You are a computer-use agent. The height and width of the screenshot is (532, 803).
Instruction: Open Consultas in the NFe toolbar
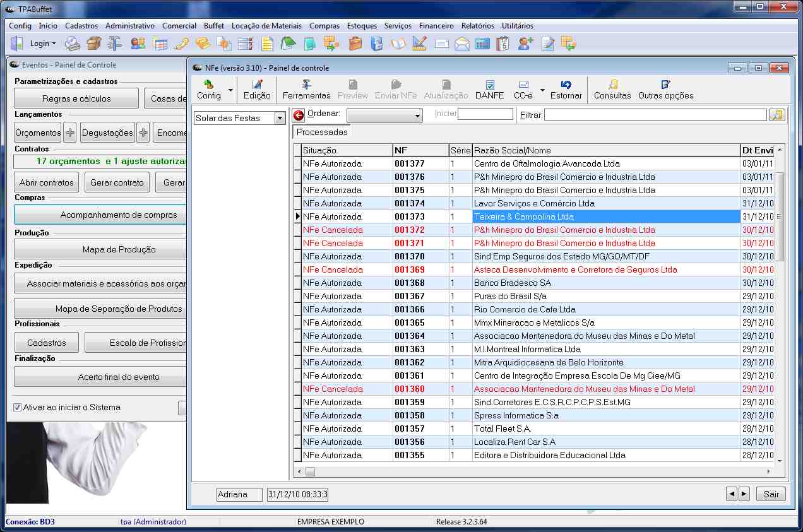(612, 90)
